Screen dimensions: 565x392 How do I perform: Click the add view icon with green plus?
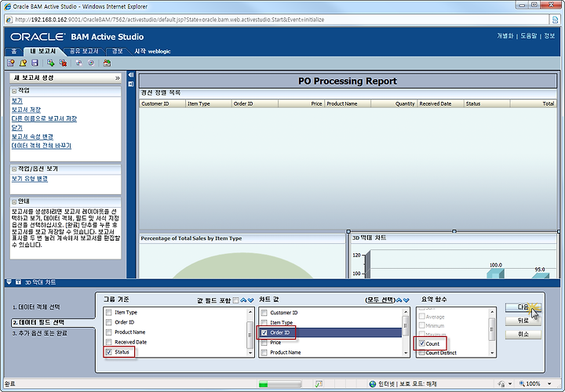(50, 63)
